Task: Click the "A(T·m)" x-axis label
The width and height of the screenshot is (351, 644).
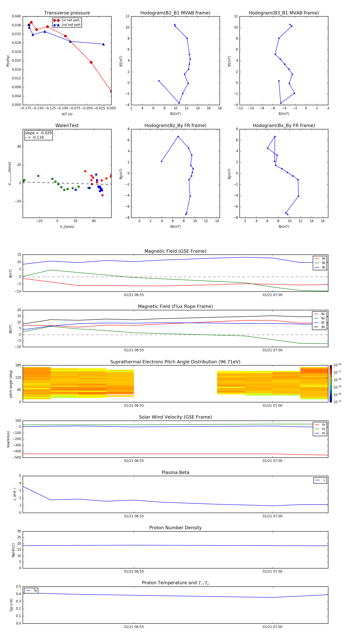Action: (67, 114)
